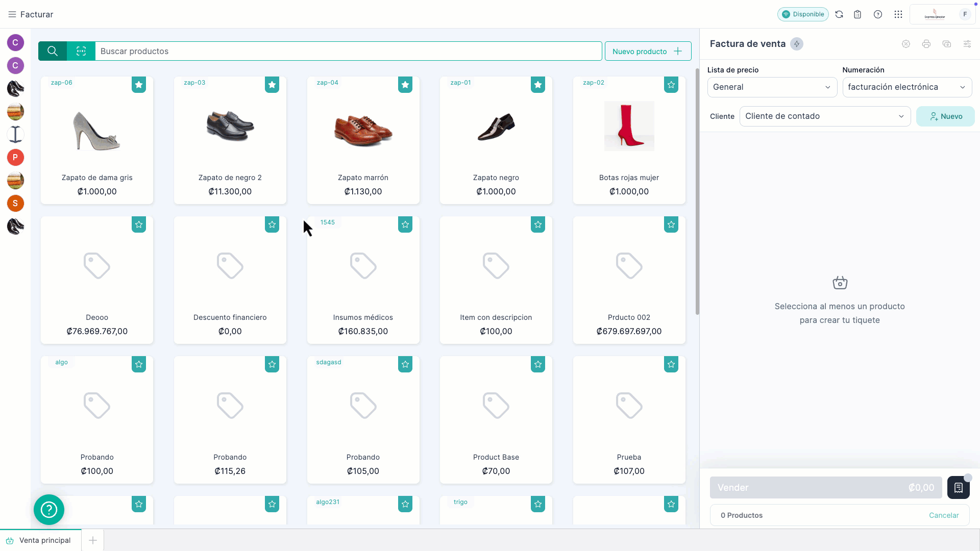Click the Prueba product name
The height and width of the screenshot is (551, 980).
click(629, 457)
